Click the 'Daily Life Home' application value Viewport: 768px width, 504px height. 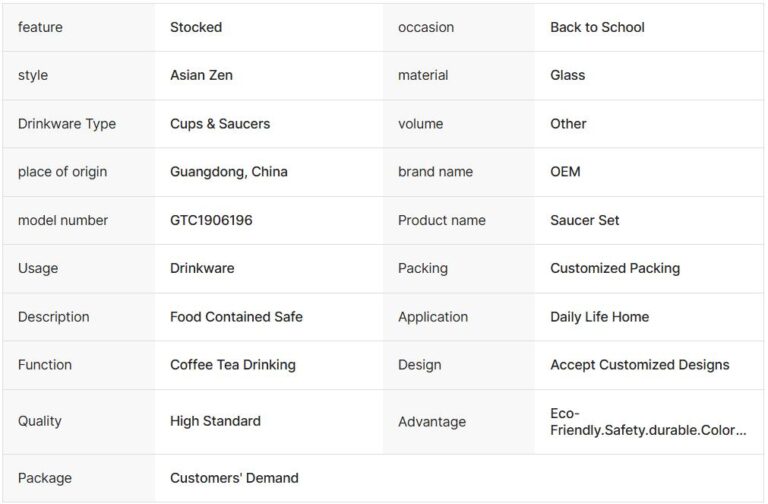click(599, 317)
